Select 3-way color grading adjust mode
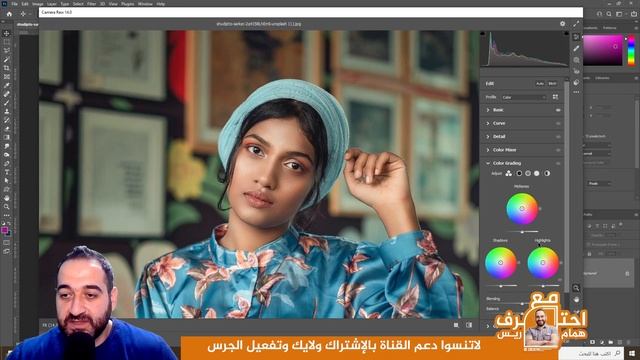640x360 pixels. [509, 173]
